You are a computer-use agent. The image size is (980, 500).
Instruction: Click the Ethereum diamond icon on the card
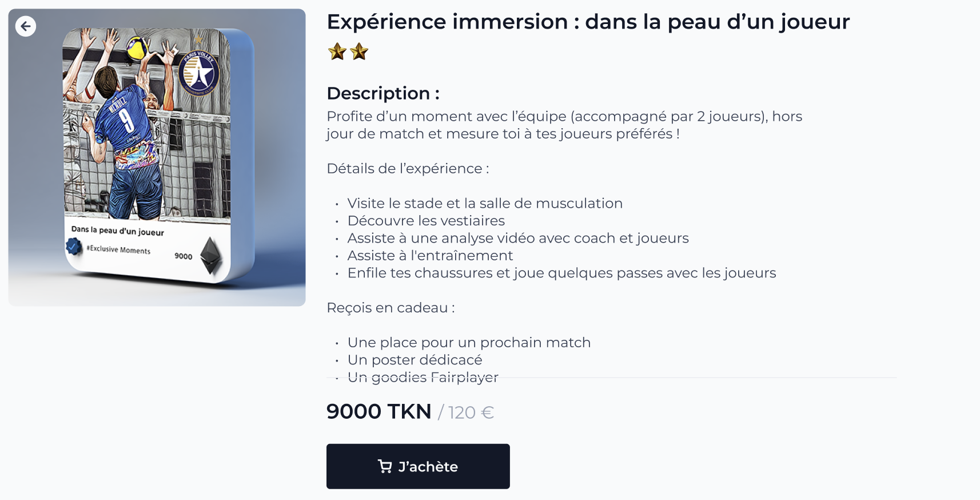point(210,255)
